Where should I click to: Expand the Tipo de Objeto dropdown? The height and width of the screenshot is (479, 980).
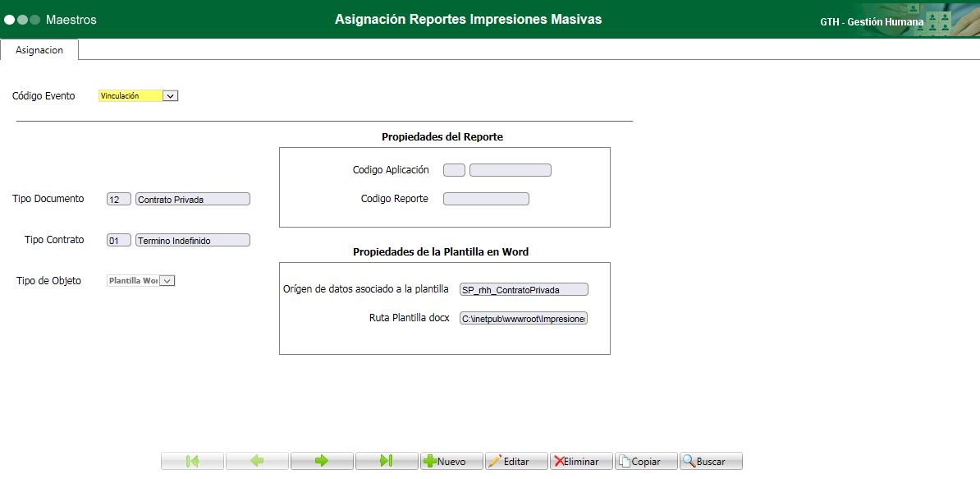[x=167, y=281]
